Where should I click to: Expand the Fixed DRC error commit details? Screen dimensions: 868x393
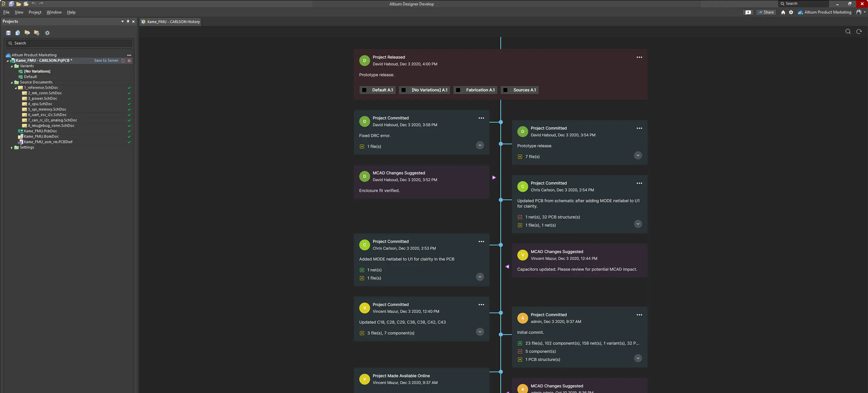coord(480,145)
